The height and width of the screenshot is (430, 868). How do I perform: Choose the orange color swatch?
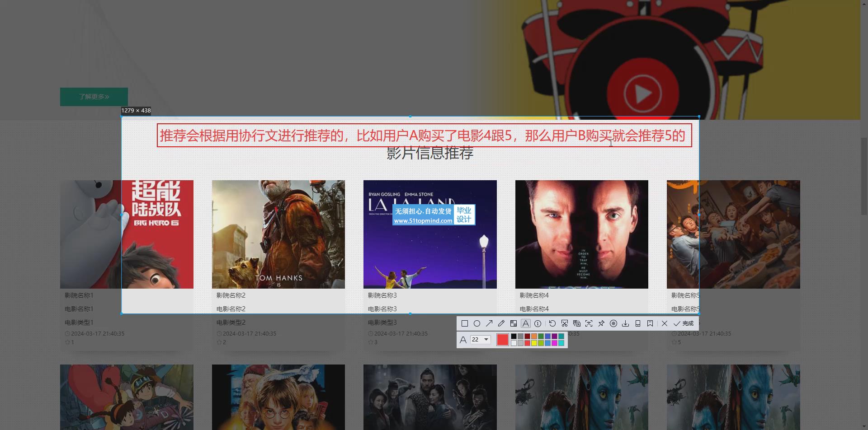point(534,337)
